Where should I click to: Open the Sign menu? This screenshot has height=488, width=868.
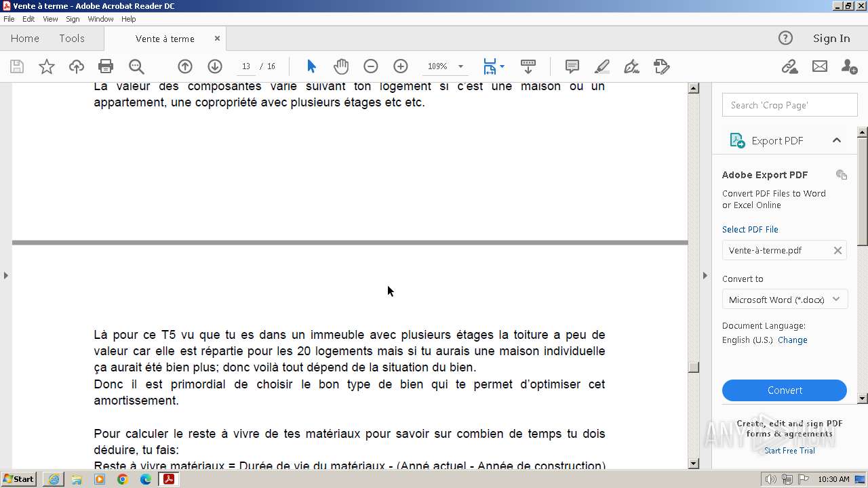(73, 19)
